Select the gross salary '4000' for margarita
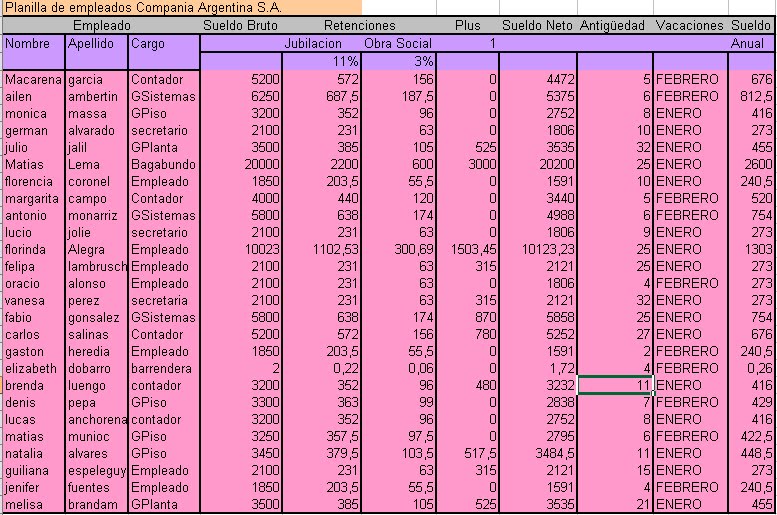Image resolution: width=777 pixels, height=515 pixels. [241, 198]
